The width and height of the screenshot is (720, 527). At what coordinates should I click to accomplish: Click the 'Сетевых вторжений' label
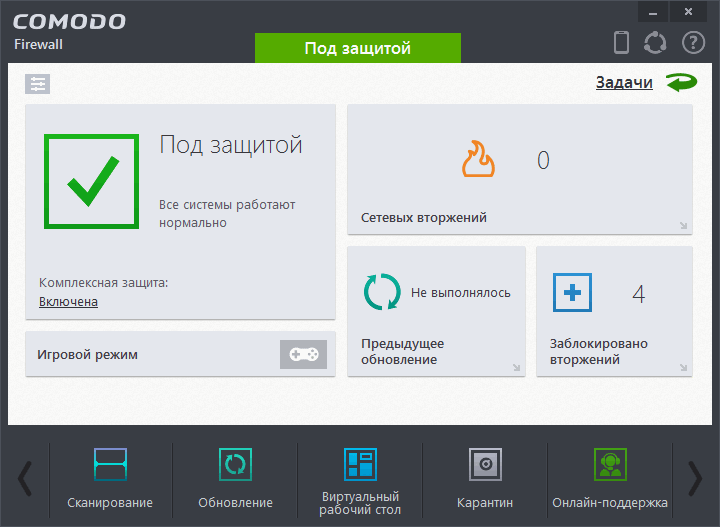coord(424,218)
